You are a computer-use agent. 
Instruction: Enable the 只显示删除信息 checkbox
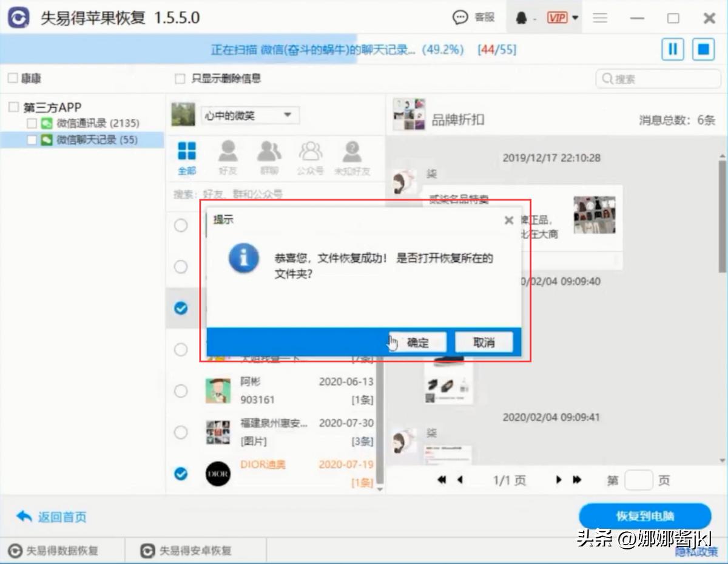point(180,79)
